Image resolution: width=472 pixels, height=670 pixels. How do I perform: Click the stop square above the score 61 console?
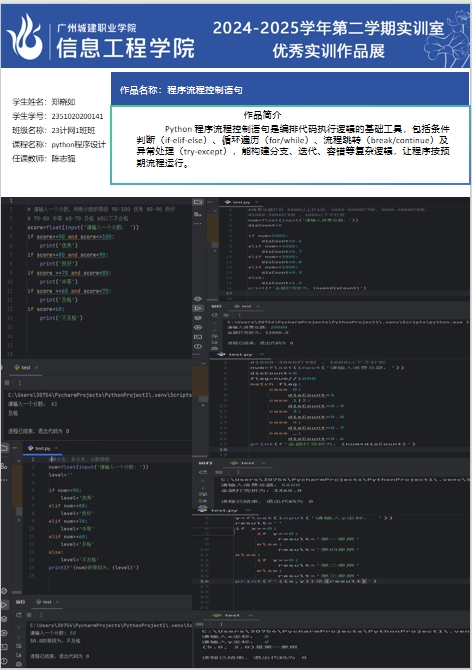coord(7,382)
